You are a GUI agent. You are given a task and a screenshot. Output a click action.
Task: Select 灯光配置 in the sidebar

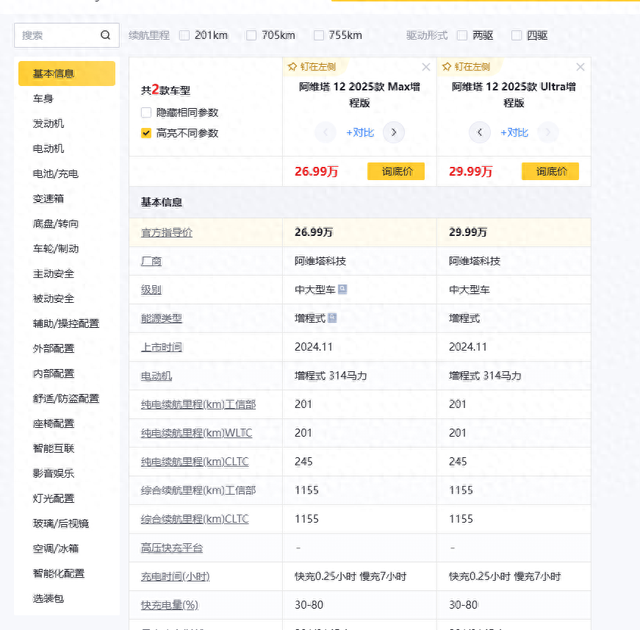[x=53, y=498]
